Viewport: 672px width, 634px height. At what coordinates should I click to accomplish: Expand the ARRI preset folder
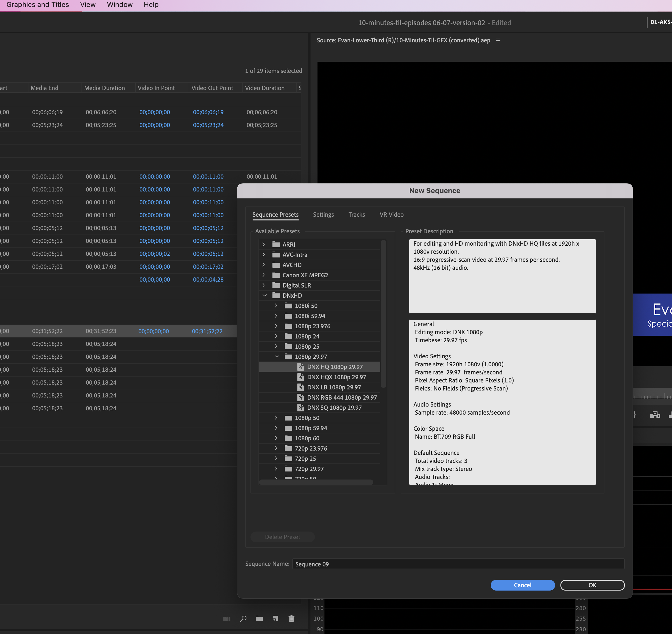pyautogui.click(x=263, y=244)
